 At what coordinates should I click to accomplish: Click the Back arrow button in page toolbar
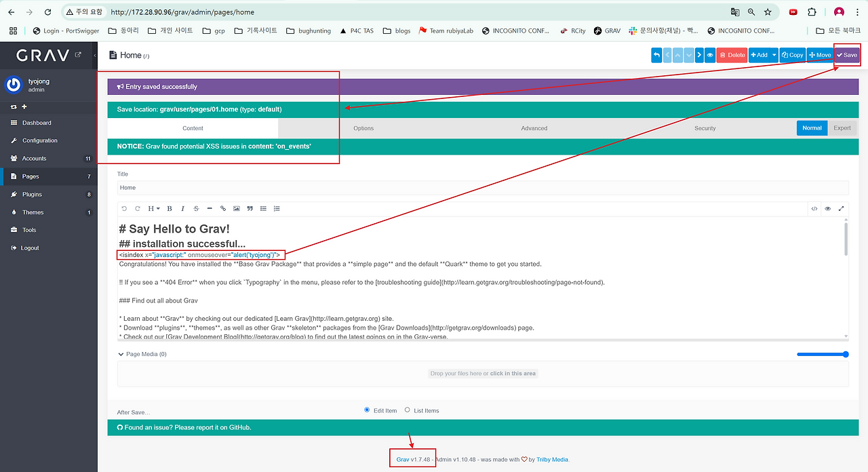656,55
